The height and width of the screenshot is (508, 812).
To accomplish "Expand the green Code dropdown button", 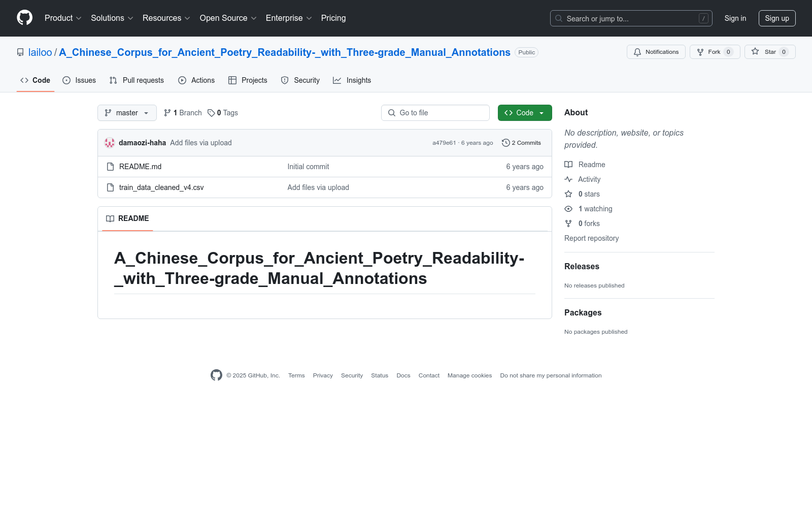I will click(525, 113).
